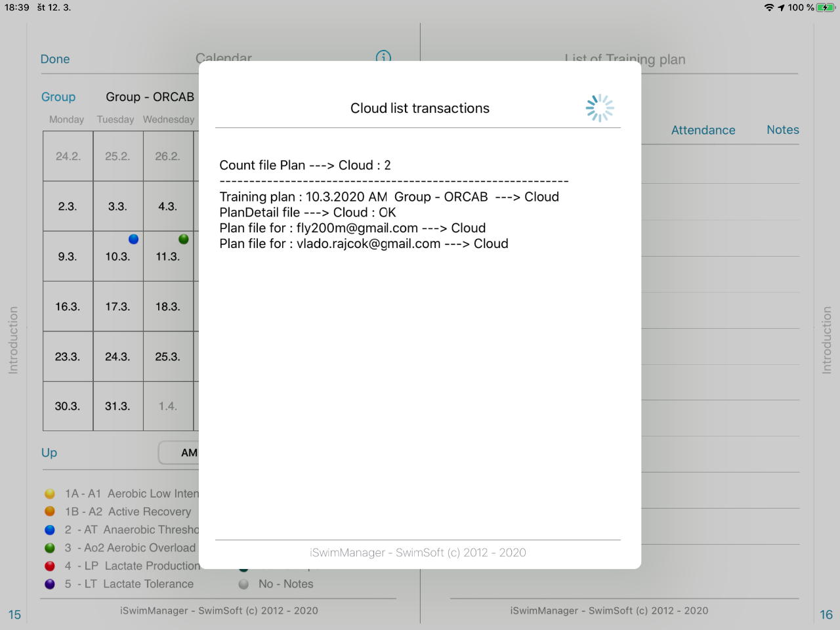Viewport: 840px width, 630px height.
Task: Switch to the Attendance tab
Action: tap(703, 130)
